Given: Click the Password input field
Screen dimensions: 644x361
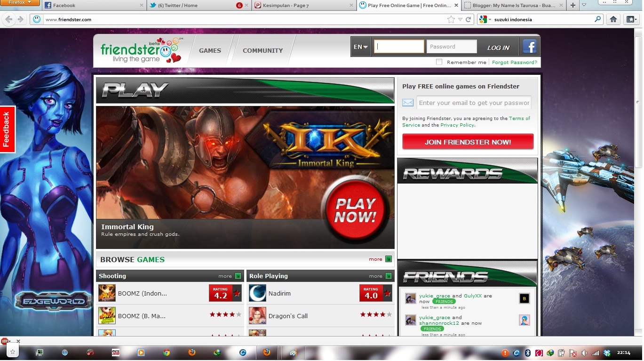Looking at the screenshot, I should pyautogui.click(x=452, y=47).
